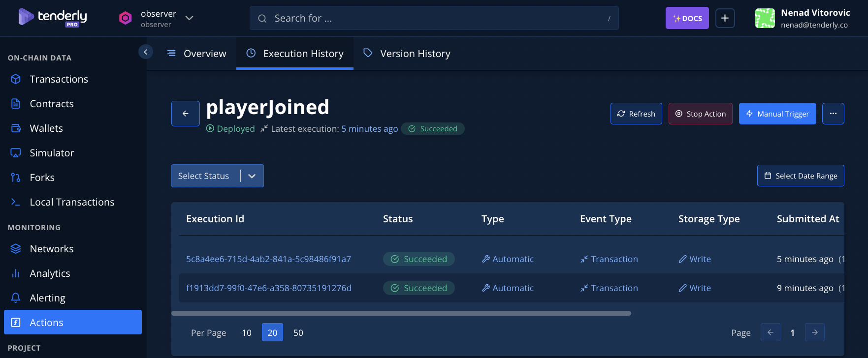Click the Networks layers icon

click(x=16, y=249)
